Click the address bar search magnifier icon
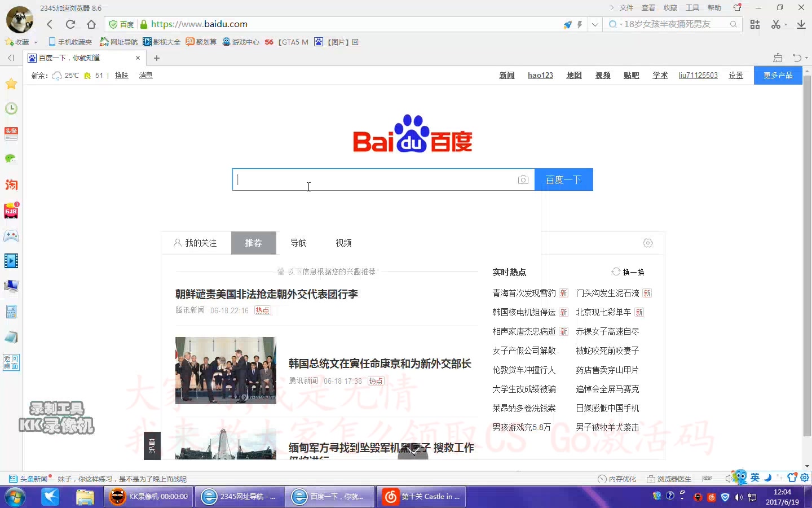The image size is (812, 508). [733, 24]
